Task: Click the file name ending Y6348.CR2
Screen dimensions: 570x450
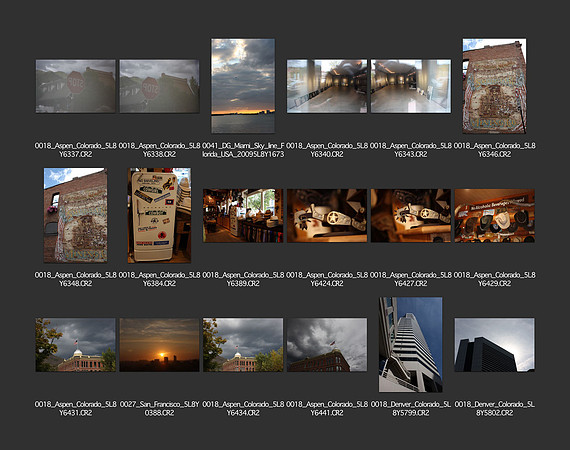Action: (76, 279)
